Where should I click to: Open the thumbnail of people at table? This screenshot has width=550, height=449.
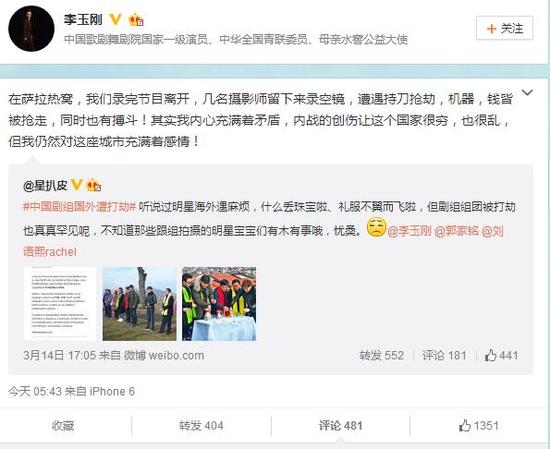point(219,304)
